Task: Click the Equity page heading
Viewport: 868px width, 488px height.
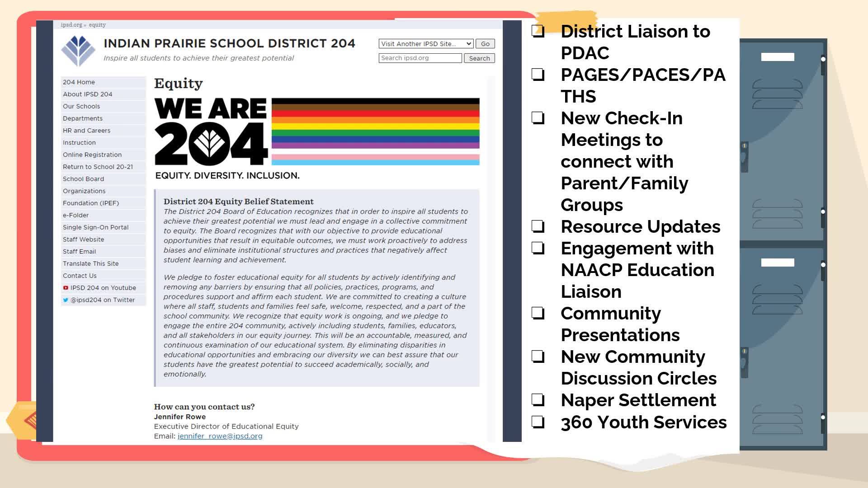Action: [x=178, y=84]
